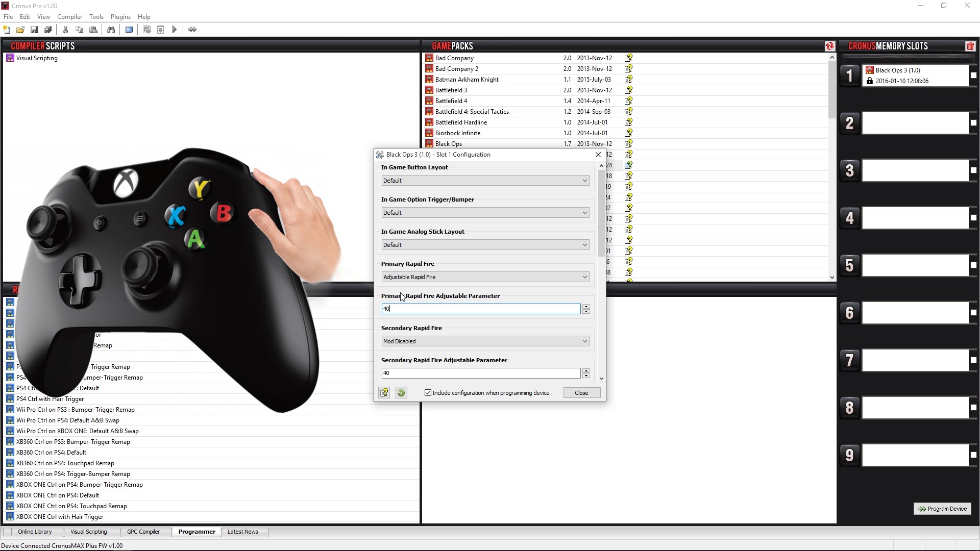
Task: Decrease the Secondary Rapid Fire Adjustable Parameter value
Action: (x=586, y=376)
